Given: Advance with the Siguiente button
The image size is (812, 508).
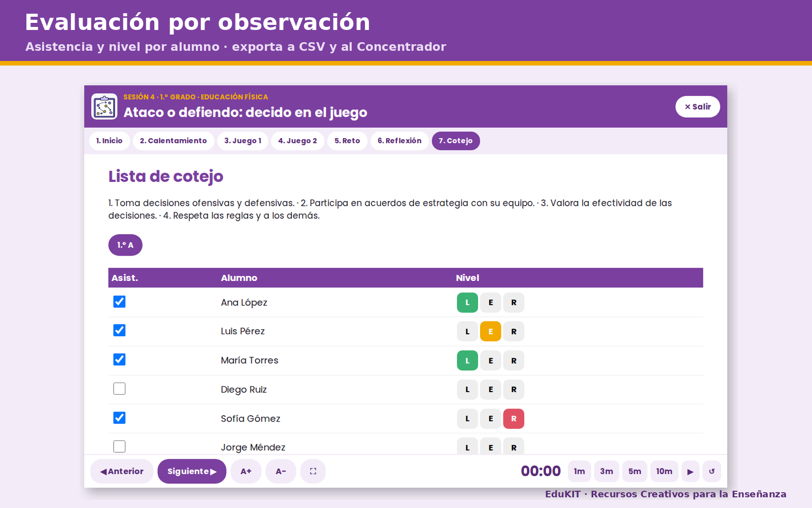Looking at the screenshot, I should click(192, 471).
